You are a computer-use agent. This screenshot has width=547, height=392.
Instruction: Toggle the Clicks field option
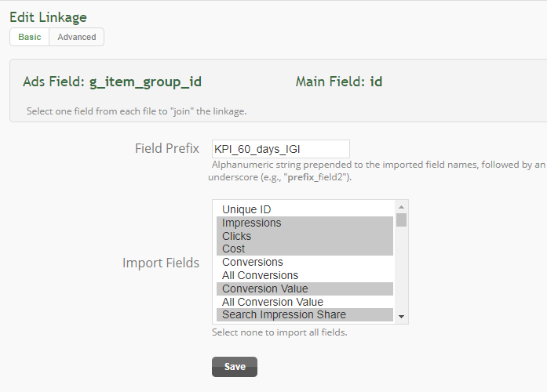click(x=304, y=236)
